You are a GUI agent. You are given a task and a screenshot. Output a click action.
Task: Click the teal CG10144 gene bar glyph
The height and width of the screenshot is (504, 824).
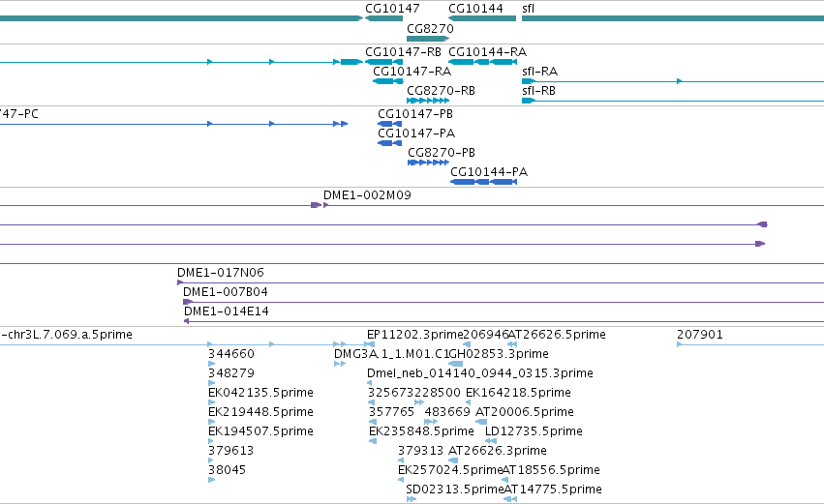pyautogui.click(x=482, y=19)
